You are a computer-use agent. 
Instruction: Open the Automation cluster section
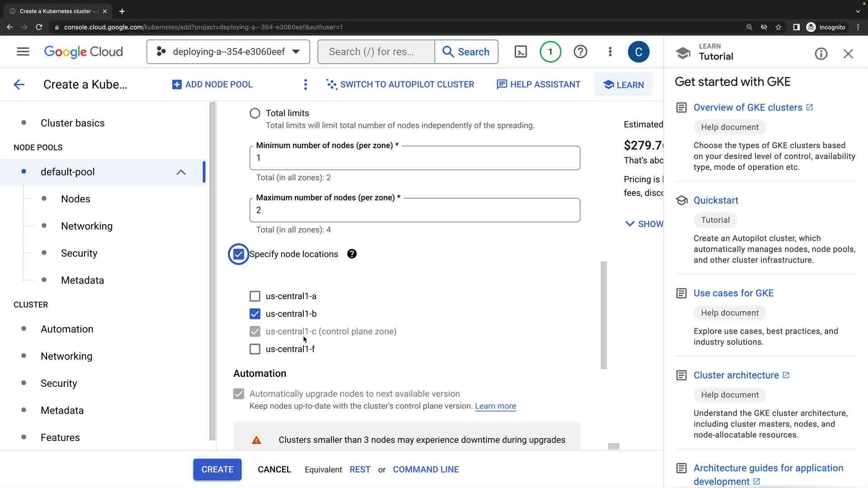click(67, 329)
